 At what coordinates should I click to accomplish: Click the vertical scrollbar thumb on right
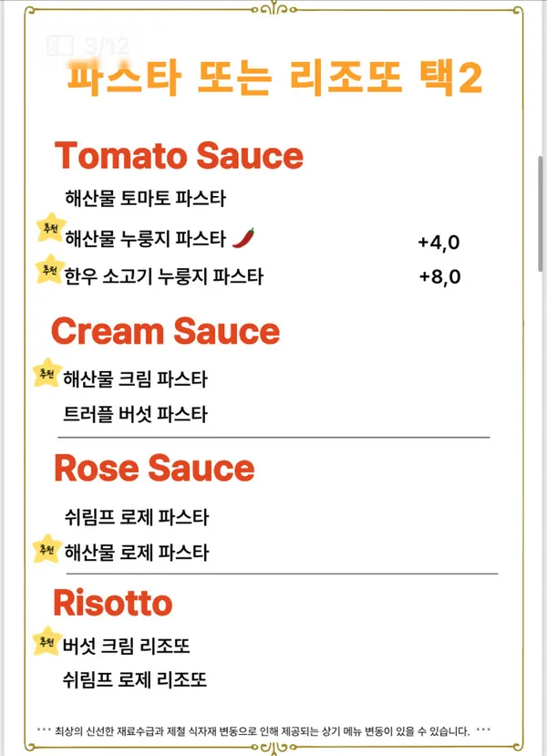click(x=542, y=214)
